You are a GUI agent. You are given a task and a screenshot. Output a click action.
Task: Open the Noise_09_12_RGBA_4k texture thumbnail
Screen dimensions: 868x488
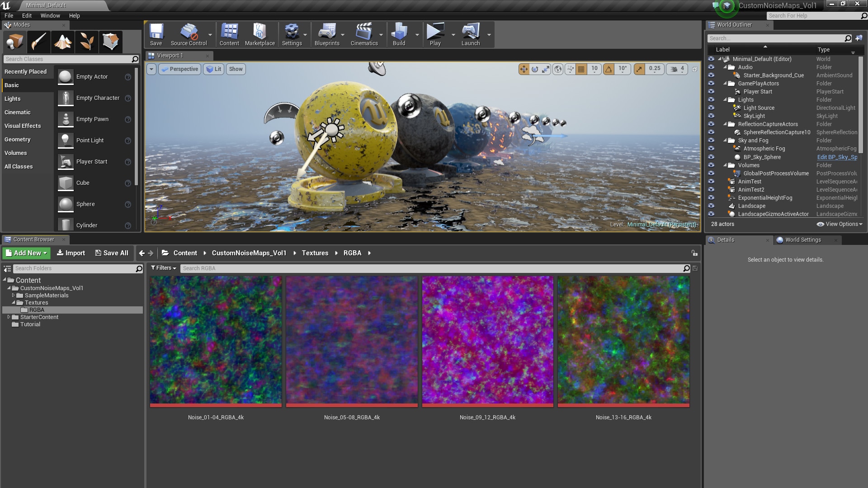[x=488, y=340]
